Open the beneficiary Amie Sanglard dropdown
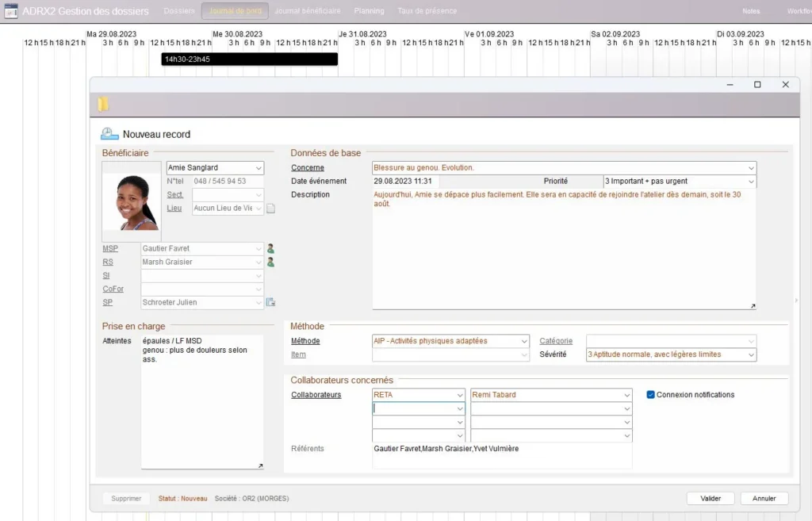 [x=259, y=168]
